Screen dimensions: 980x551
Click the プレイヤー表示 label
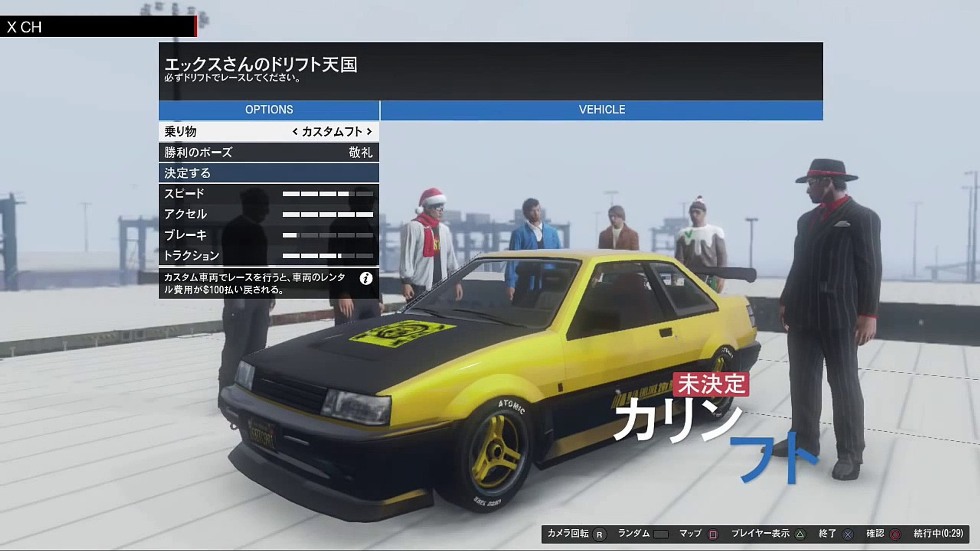pos(760,534)
